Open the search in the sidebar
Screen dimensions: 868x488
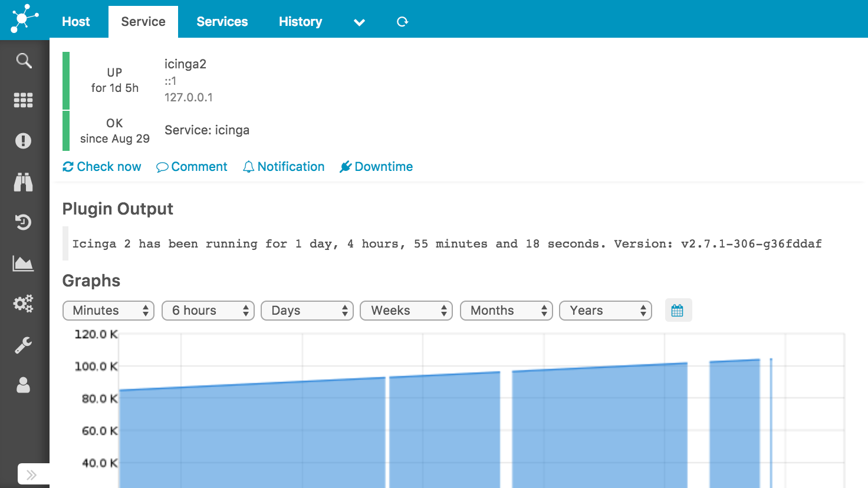(23, 61)
